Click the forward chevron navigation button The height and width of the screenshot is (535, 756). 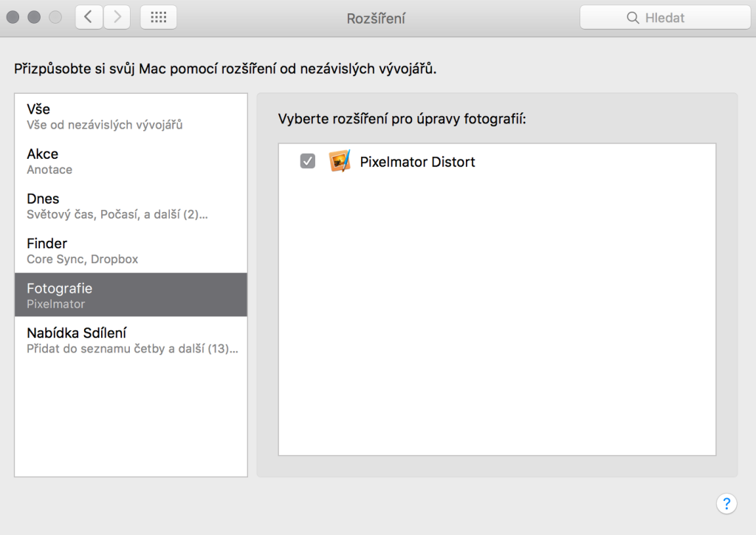117,18
